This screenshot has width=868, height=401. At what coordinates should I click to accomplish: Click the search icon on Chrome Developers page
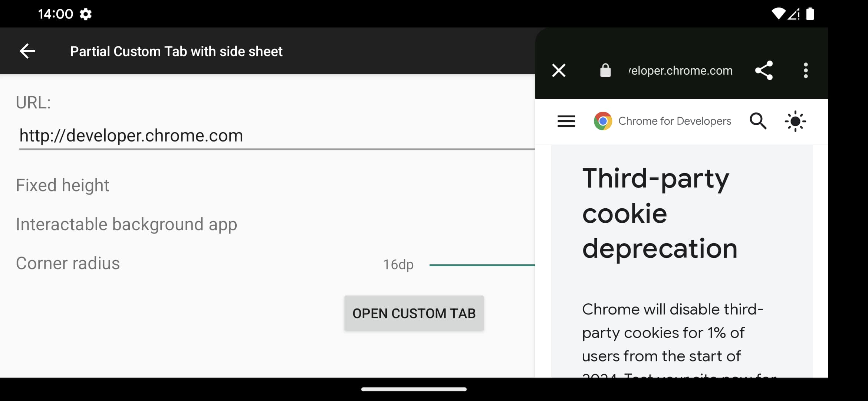pyautogui.click(x=759, y=121)
